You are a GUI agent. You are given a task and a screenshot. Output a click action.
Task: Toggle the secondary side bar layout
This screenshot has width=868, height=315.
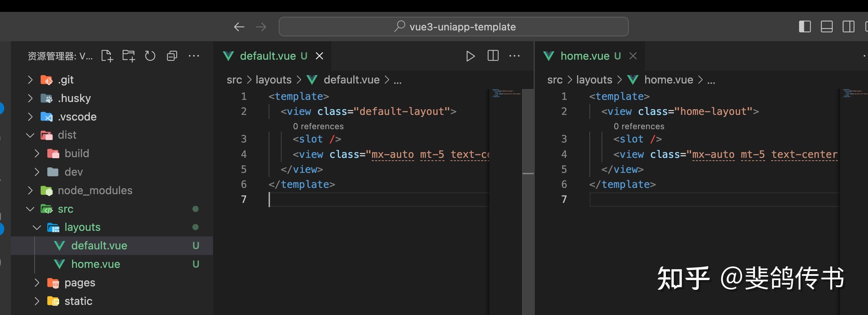tap(848, 27)
